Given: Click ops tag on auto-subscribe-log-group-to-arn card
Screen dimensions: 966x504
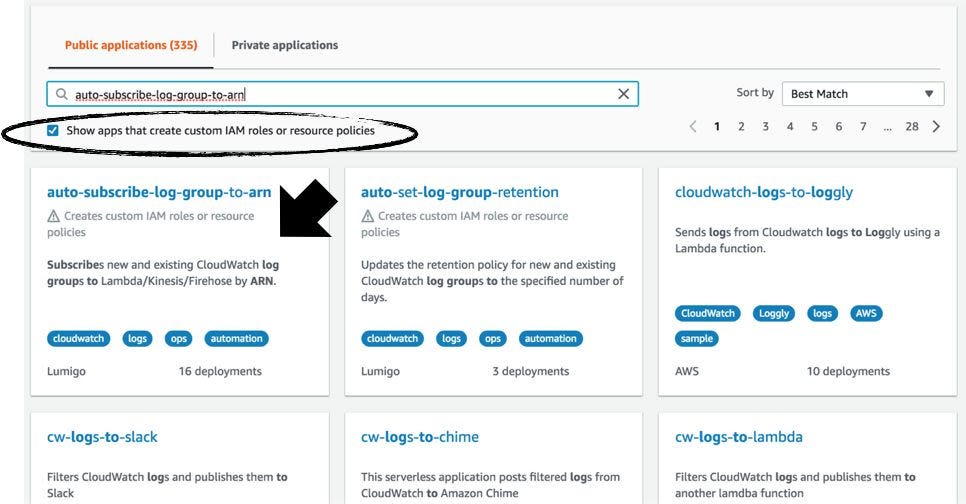Looking at the screenshot, I should point(179,338).
